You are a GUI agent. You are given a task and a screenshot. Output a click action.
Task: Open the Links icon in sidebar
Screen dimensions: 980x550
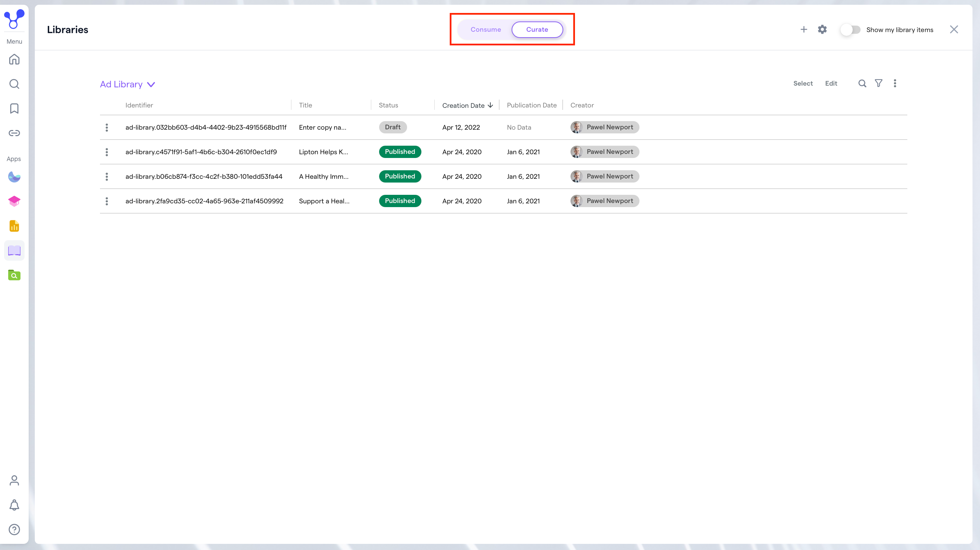pyautogui.click(x=14, y=133)
